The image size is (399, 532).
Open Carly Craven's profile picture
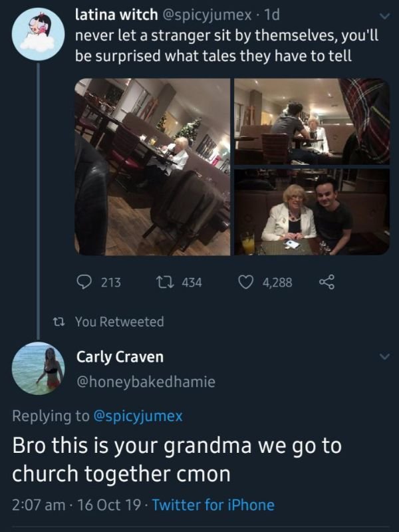pyautogui.click(x=38, y=368)
